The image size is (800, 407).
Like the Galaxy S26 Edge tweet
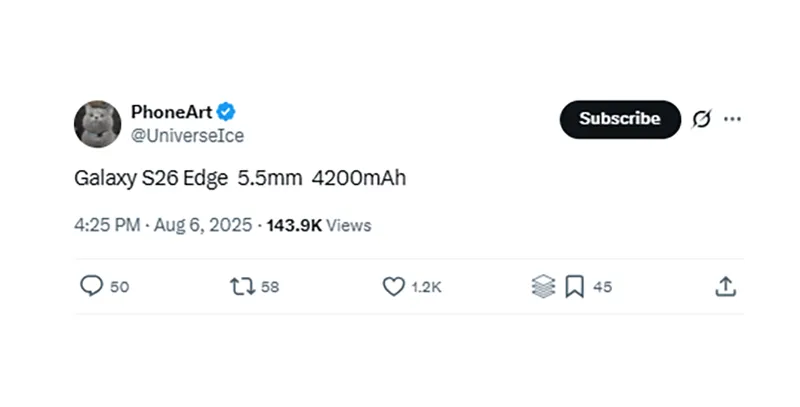[394, 286]
